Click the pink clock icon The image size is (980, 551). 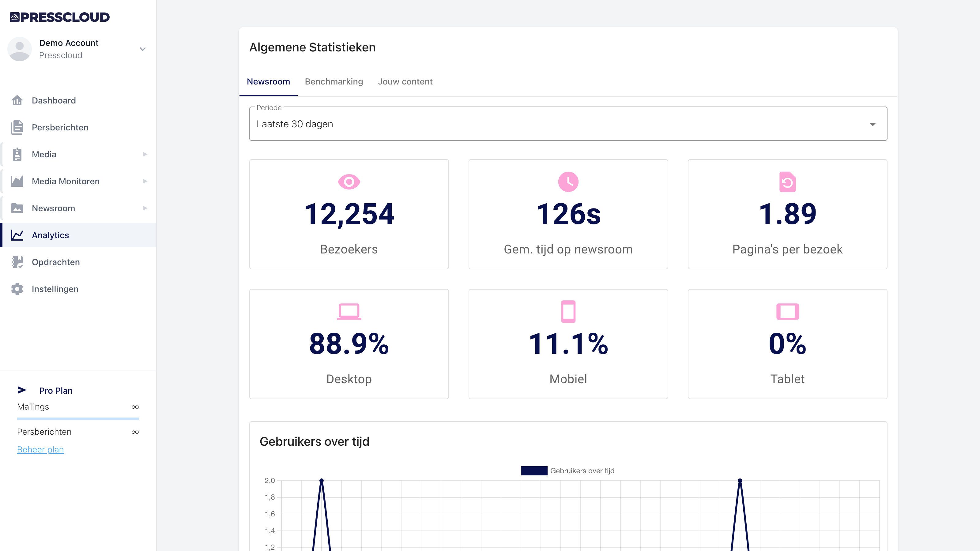568,182
